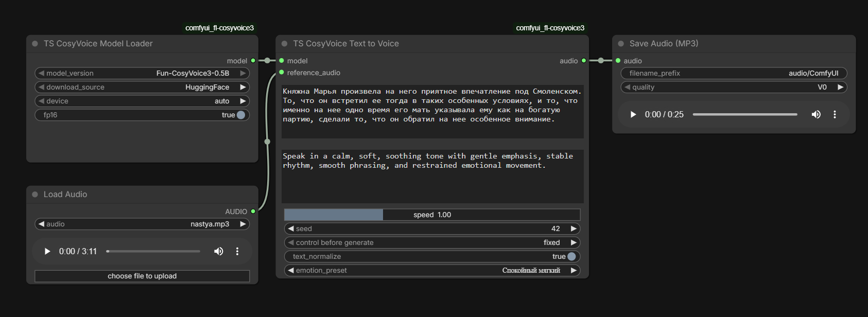
Task: Click the AUDIO output port on Load Audio
Action: (x=253, y=212)
